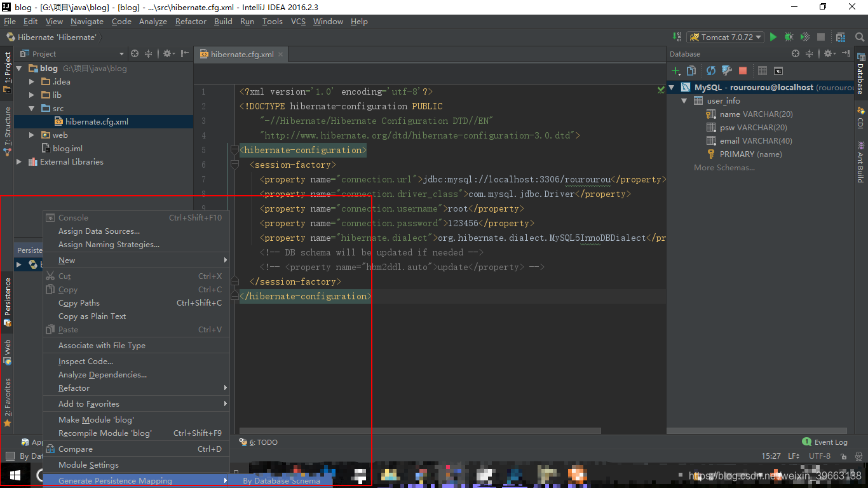
Task: Open the 6: TODO tool window
Action: [259, 442]
